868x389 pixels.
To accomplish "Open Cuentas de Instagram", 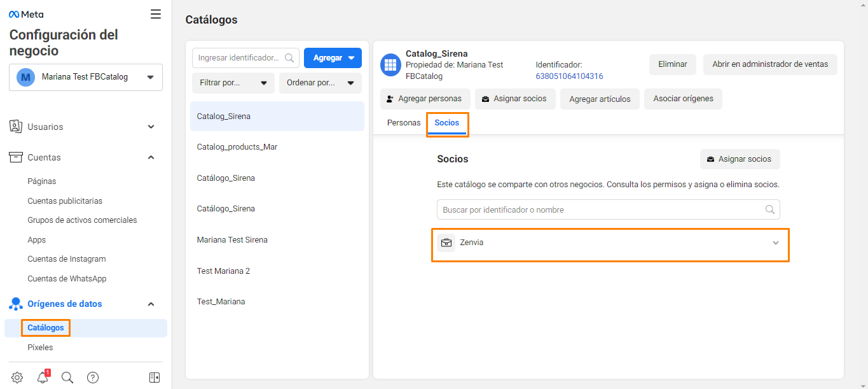I will click(x=67, y=259).
